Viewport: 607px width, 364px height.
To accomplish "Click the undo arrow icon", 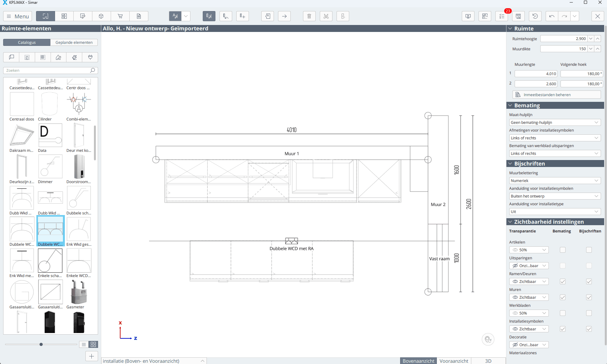I will pos(552,16).
